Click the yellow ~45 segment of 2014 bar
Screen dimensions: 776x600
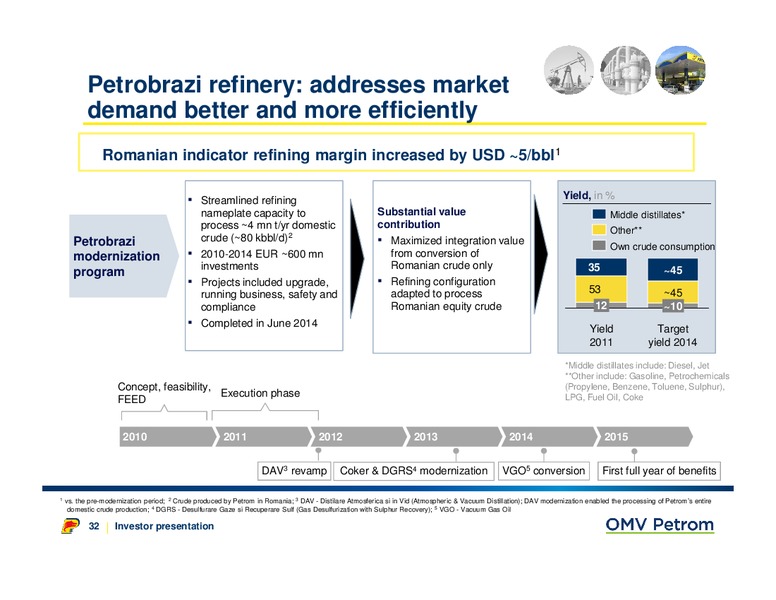coord(673,293)
